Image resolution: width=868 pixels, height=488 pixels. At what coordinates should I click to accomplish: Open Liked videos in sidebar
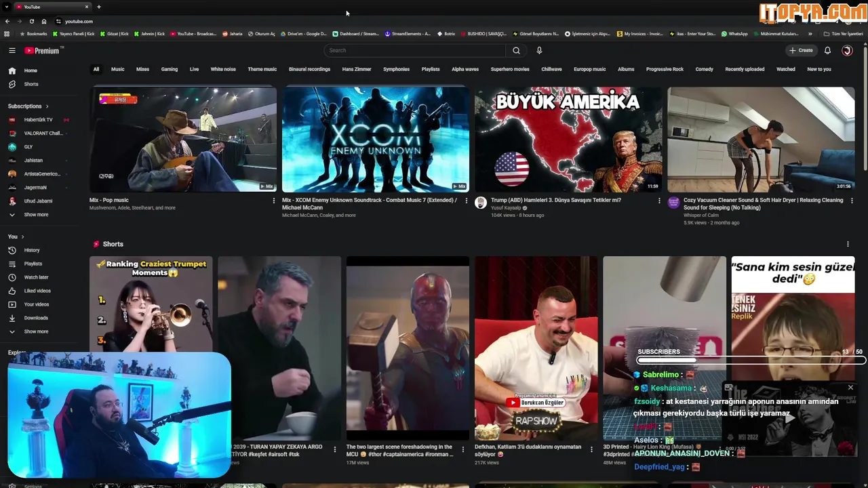tap(37, 291)
